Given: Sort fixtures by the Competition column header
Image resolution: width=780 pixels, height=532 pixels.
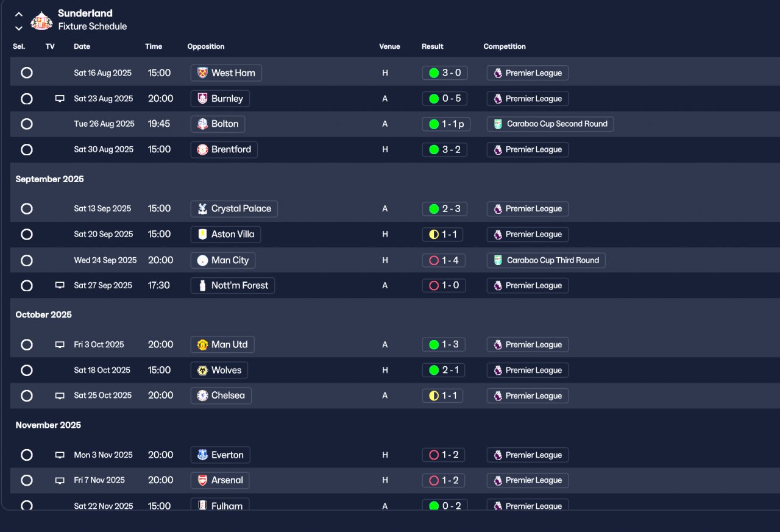Looking at the screenshot, I should coord(505,46).
